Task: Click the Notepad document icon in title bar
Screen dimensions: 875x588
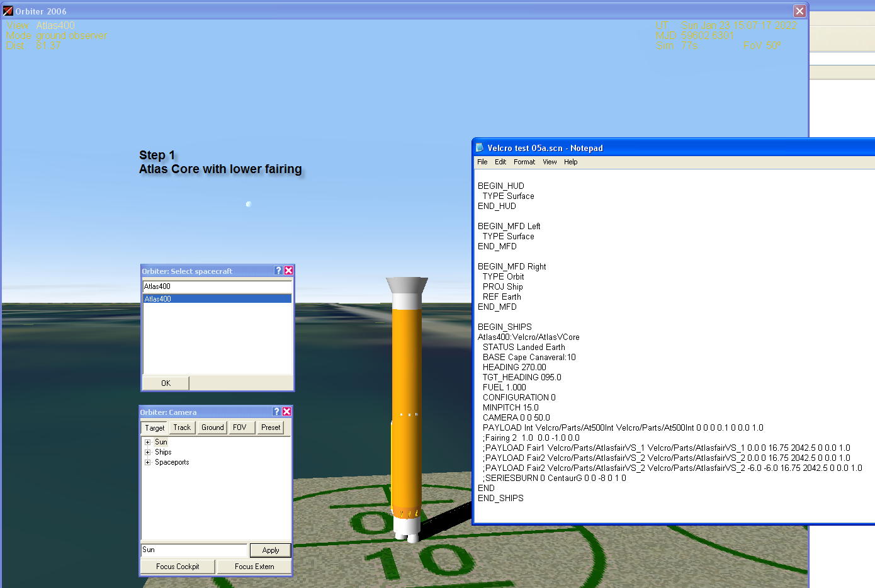Action: [x=480, y=148]
